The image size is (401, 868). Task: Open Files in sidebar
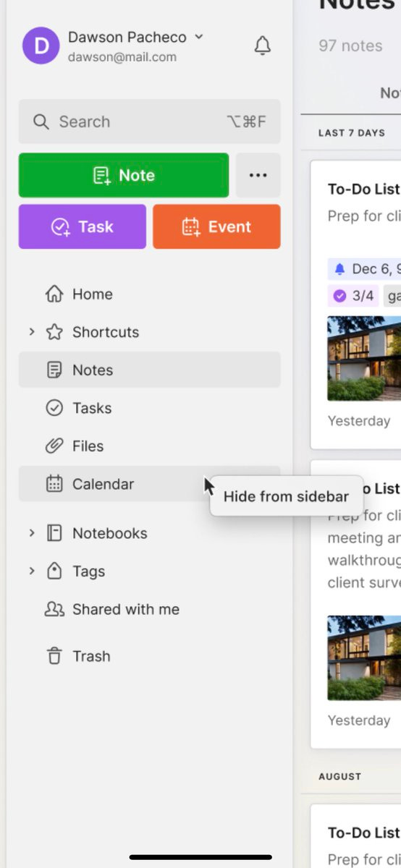[149, 446]
